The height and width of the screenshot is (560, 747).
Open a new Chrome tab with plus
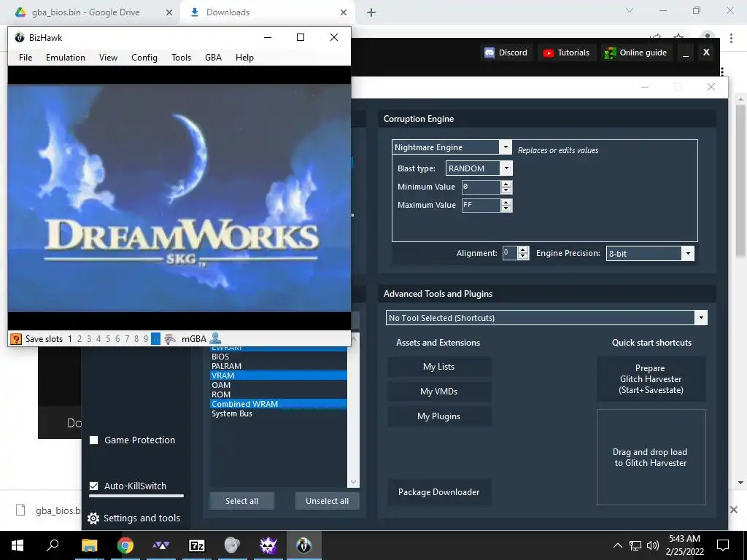click(x=371, y=12)
